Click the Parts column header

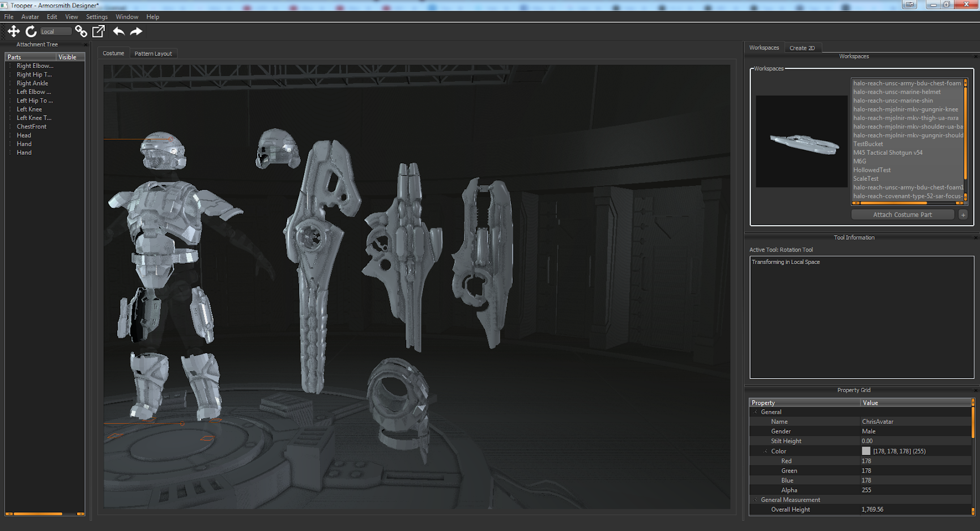31,57
